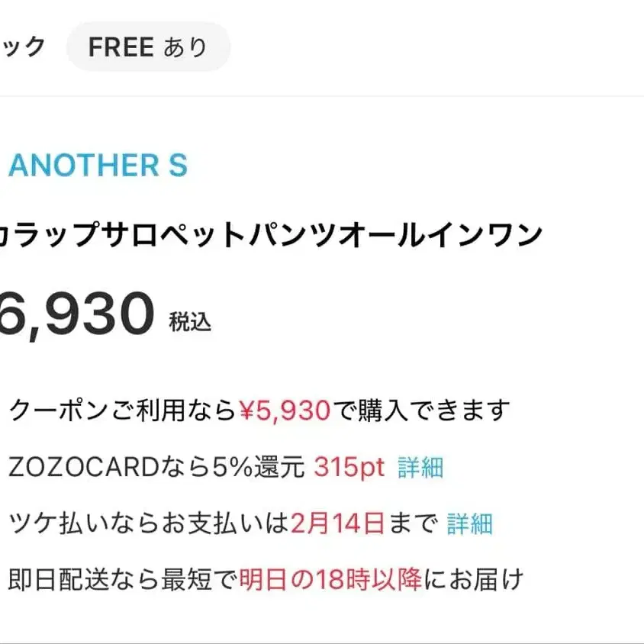Click the クーポンご利用なら coupon text
Viewport: 644px width, 644px height.
[122, 411]
